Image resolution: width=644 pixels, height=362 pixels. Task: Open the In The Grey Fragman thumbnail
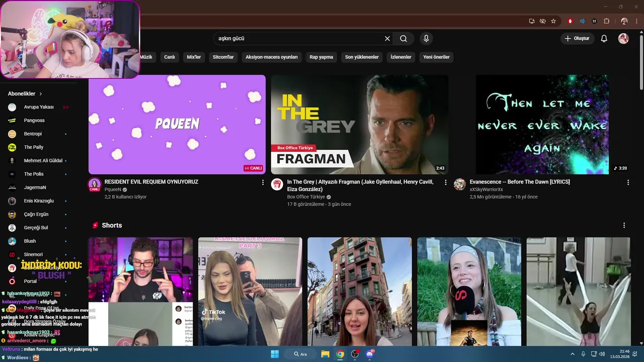(360, 125)
